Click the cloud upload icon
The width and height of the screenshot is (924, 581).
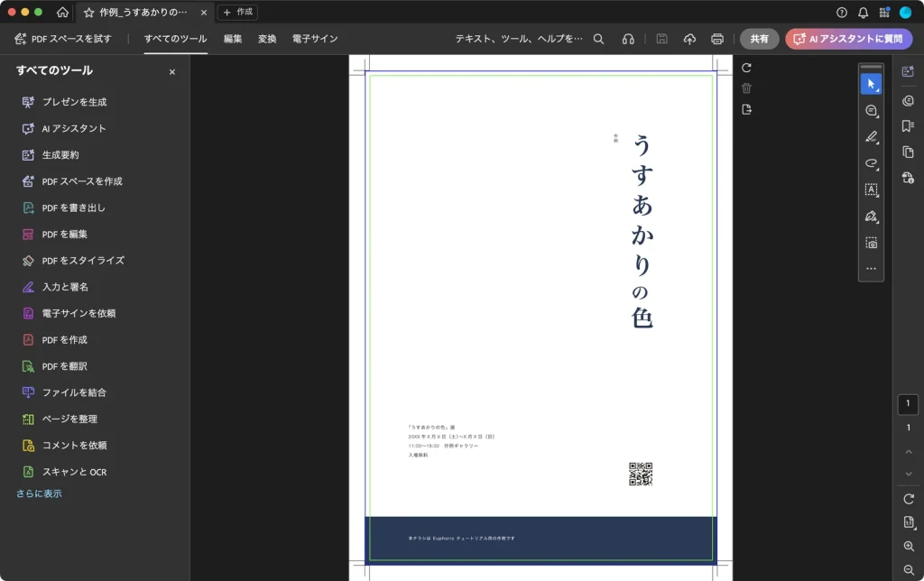pos(689,39)
